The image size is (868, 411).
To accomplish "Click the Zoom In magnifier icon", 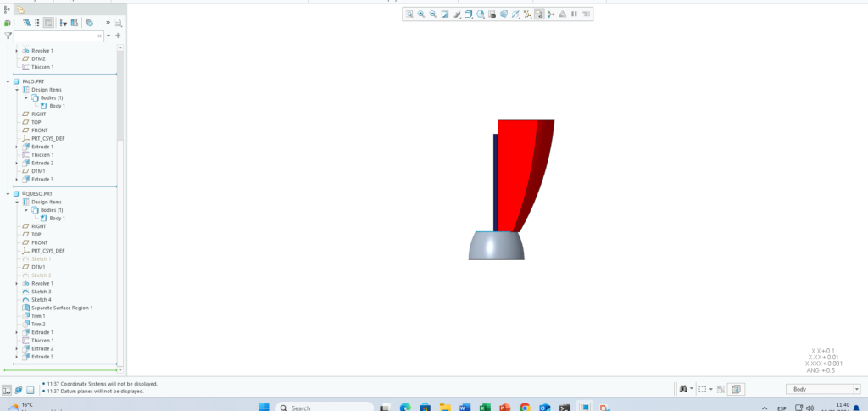I will pos(420,14).
